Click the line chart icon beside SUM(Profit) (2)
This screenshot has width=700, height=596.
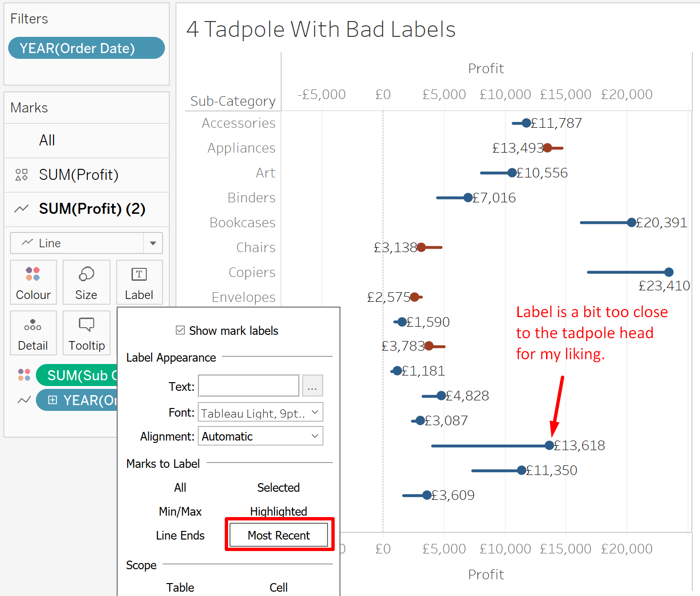tap(21, 209)
